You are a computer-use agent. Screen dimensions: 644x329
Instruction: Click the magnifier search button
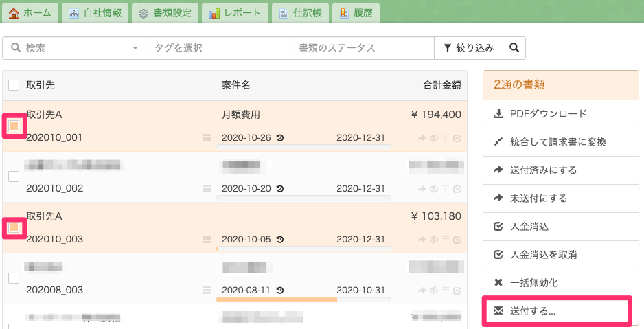click(x=514, y=48)
